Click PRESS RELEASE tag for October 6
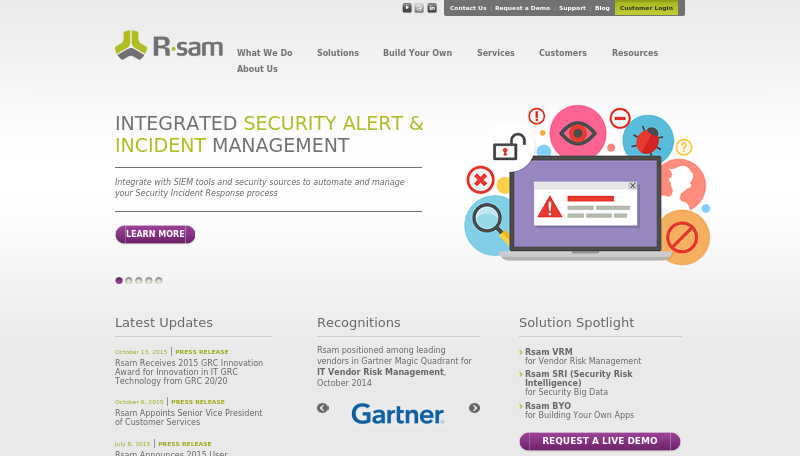 click(x=198, y=402)
